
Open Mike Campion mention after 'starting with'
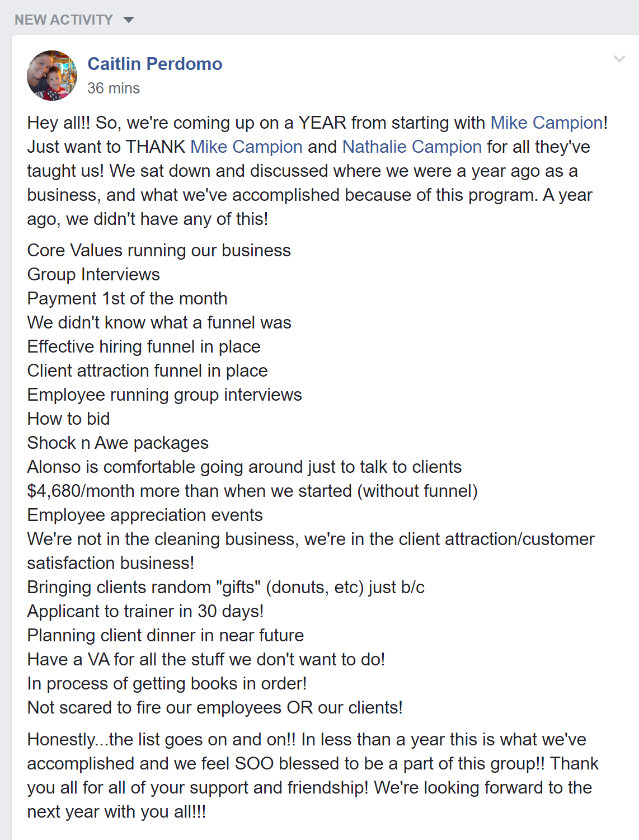(547, 123)
